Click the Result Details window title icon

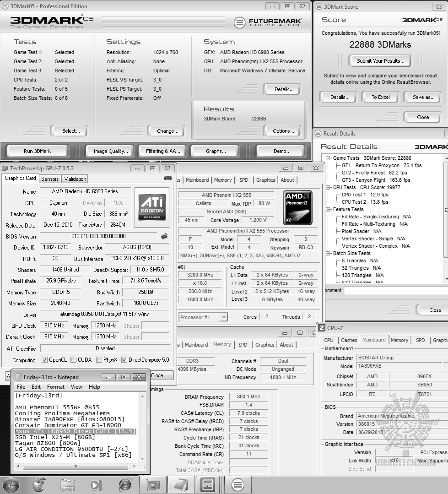[318, 134]
